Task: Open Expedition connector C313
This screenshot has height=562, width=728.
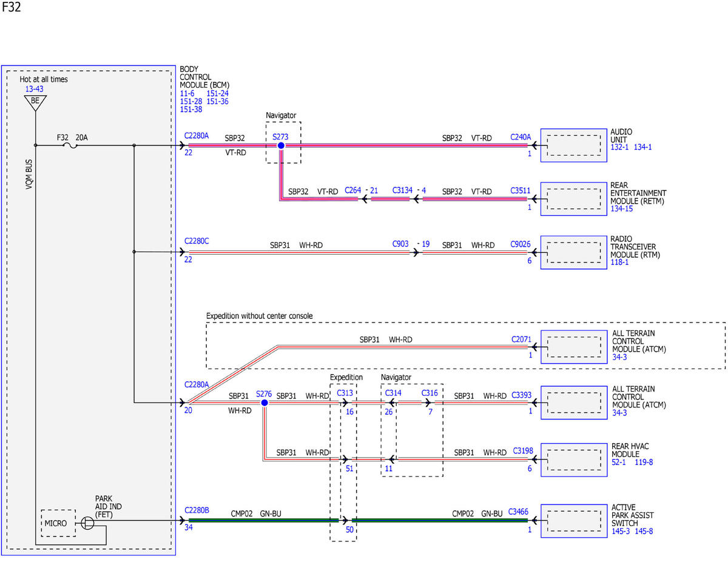Action: point(345,393)
